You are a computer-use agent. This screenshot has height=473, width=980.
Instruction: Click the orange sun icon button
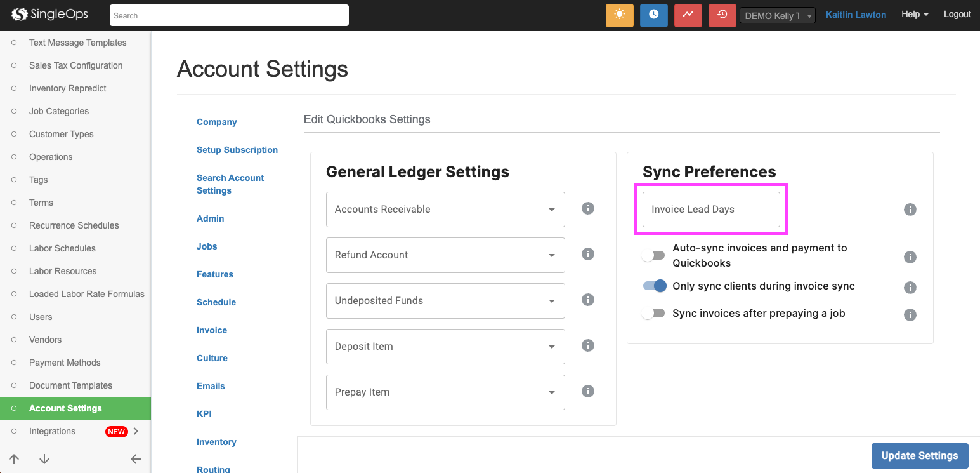pos(619,15)
